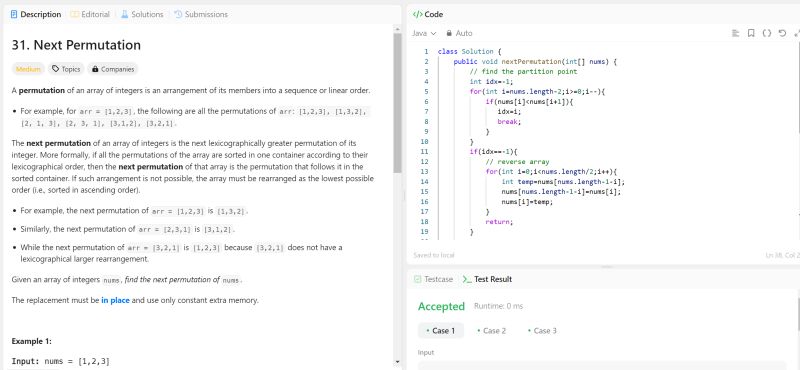This screenshot has height=370, width=800.
Task: Click the Companies lock icon
Action: (95, 69)
